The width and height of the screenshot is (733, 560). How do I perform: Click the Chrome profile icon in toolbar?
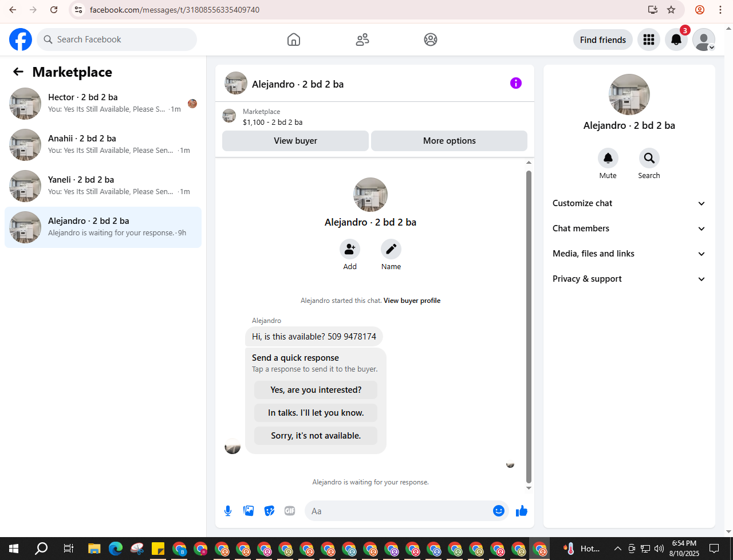click(700, 10)
